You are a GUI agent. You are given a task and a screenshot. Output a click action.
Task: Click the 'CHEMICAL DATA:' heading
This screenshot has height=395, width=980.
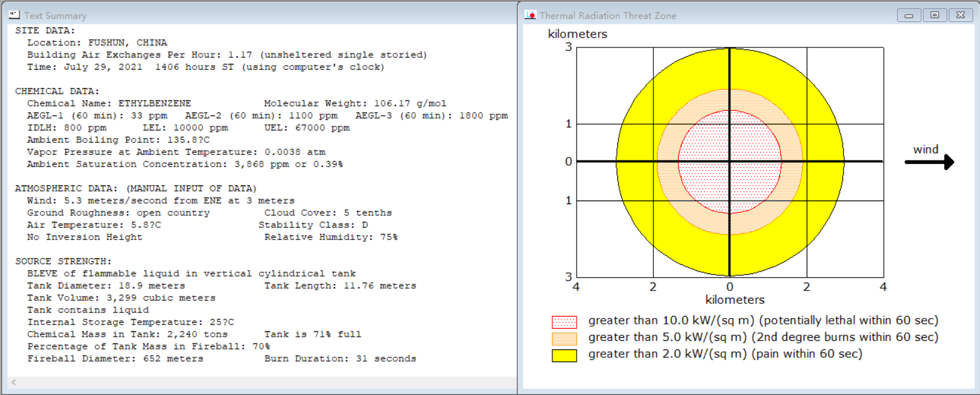tap(57, 91)
